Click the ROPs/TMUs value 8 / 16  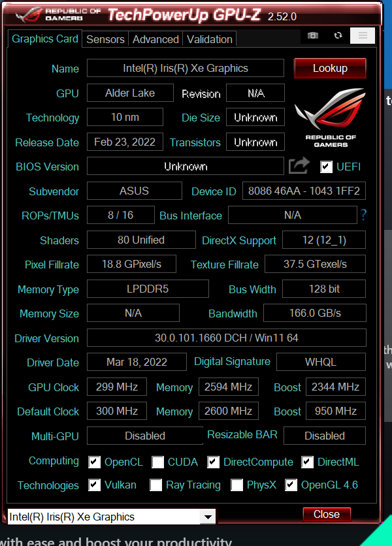[x=121, y=215]
